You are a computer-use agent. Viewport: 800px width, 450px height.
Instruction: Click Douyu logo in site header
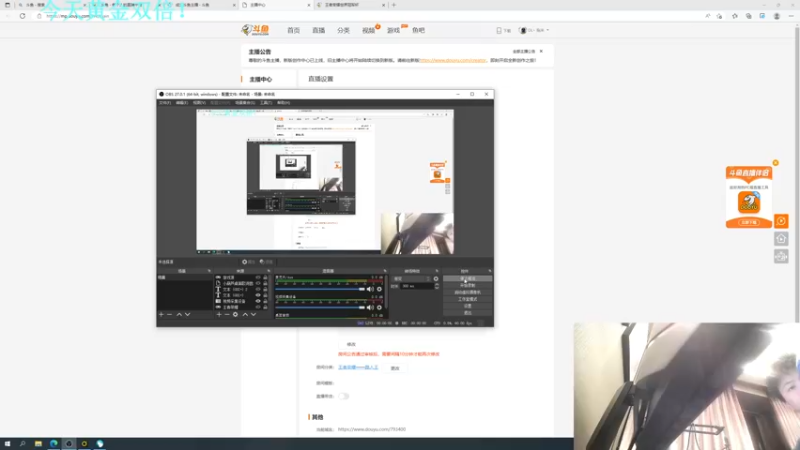click(x=255, y=30)
